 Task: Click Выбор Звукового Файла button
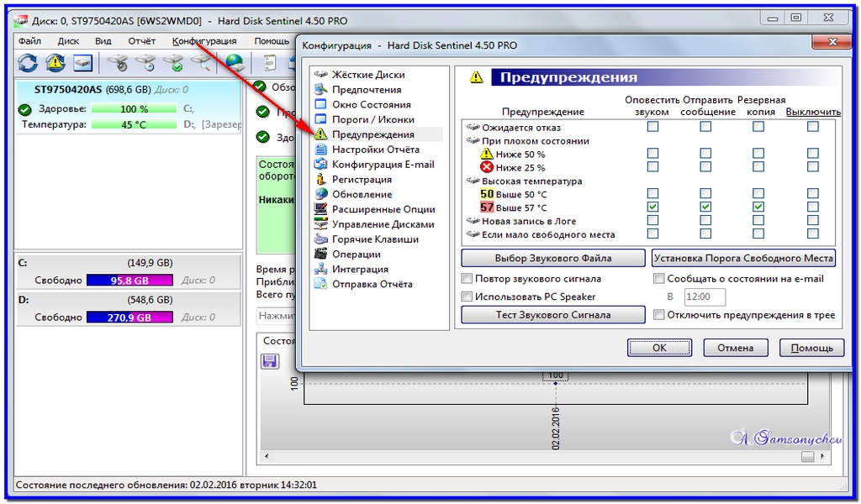click(x=553, y=259)
